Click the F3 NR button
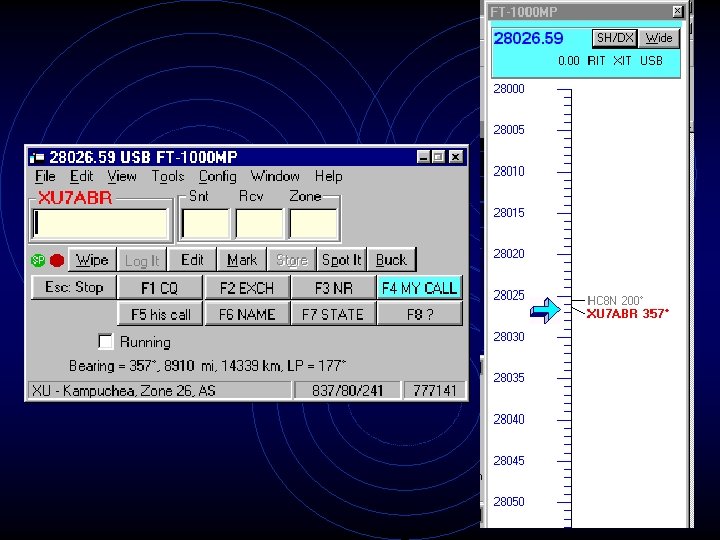The width and height of the screenshot is (720, 540). pos(333,288)
